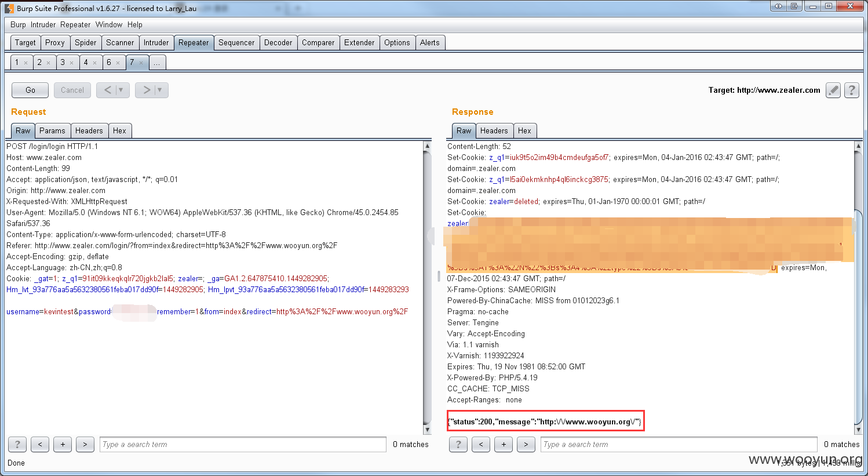Close Repeater tab 2 using its x

48,63
